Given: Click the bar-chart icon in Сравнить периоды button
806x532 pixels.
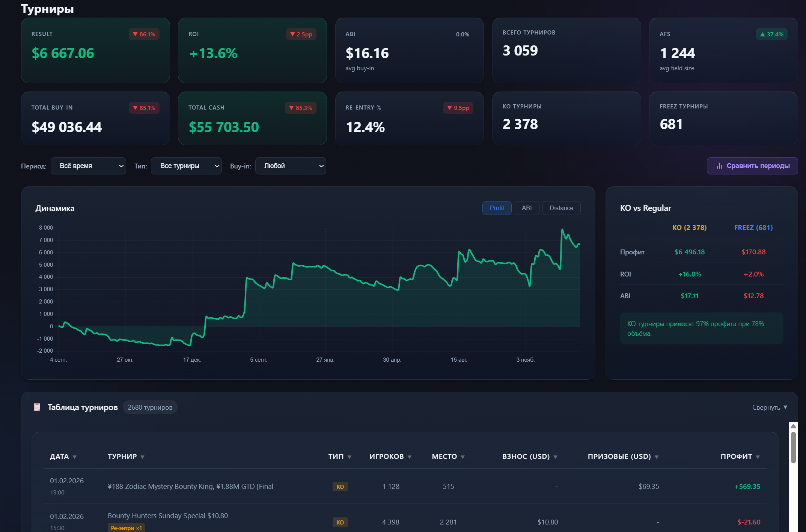Looking at the screenshot, I should click(x=719, y=165).
